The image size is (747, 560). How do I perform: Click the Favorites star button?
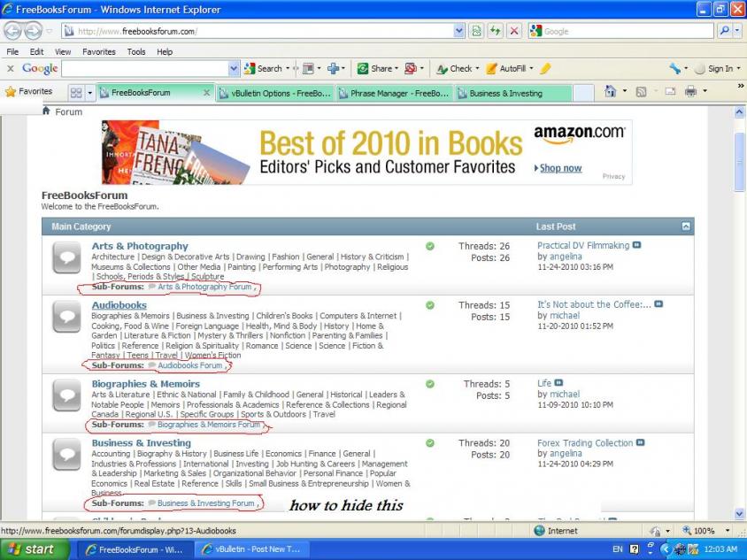[28, 91]
